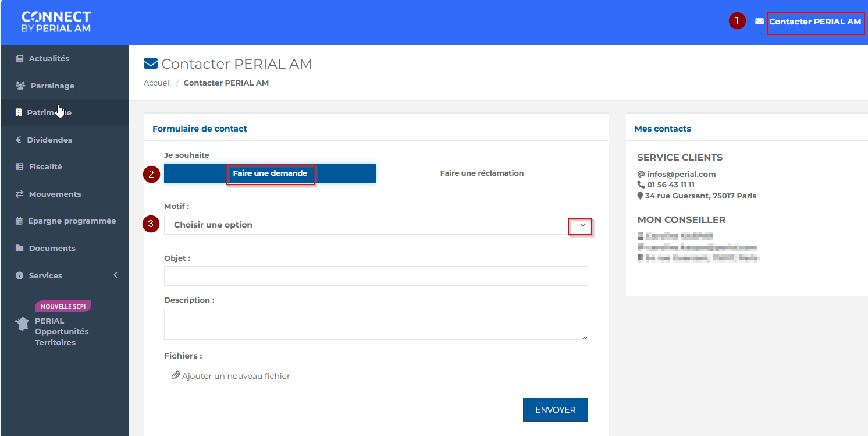Click the Services info icon
Screen dimensions: 868x436
19,275
